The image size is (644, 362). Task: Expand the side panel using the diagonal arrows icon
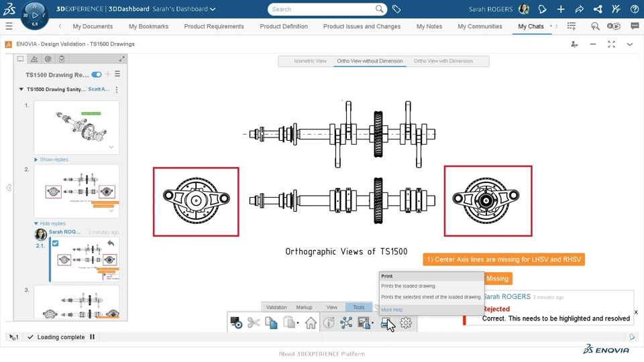pyautogui.click(x=121, y=59)
